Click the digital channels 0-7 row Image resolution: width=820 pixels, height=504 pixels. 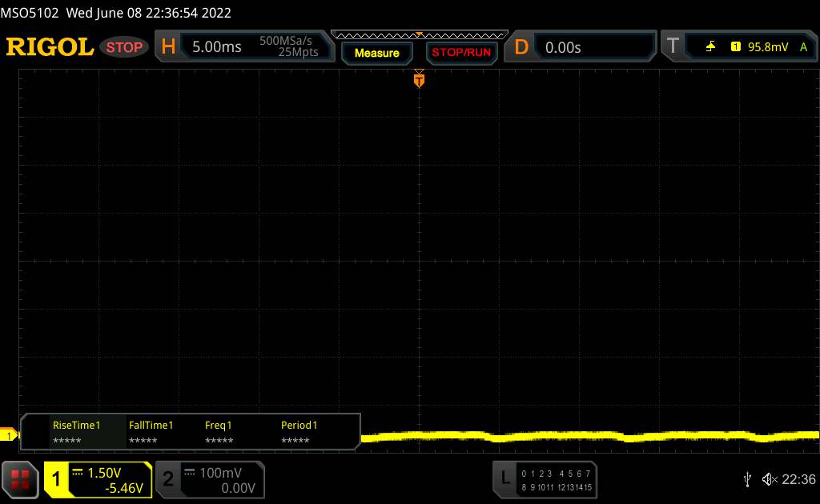[x=556, y=473]
